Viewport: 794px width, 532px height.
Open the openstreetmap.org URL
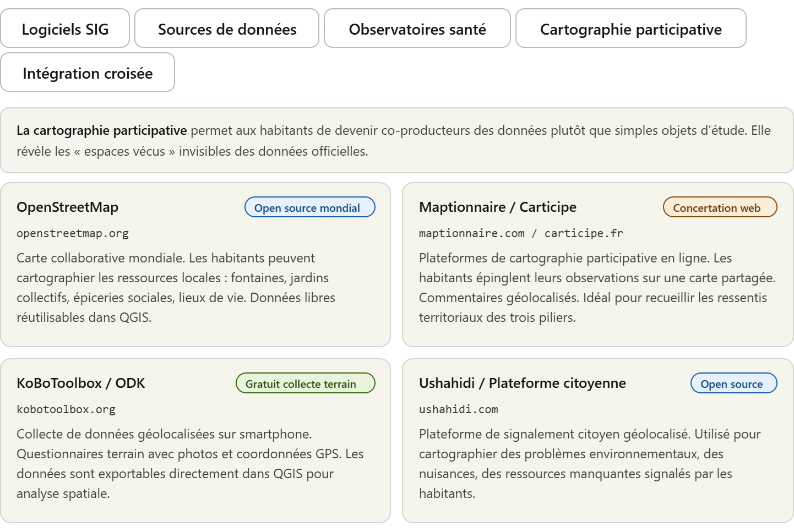tap(73, 233)
